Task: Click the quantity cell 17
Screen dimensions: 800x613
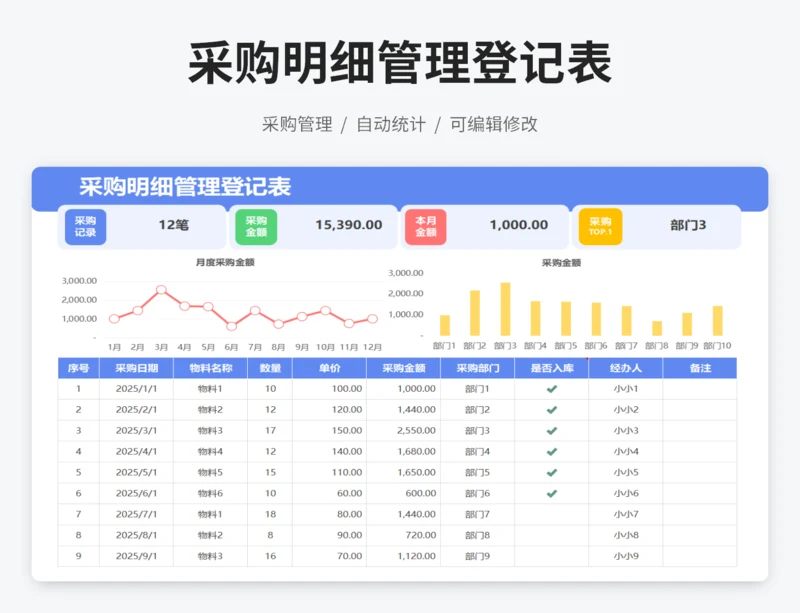Action: [x=270, y=431]
